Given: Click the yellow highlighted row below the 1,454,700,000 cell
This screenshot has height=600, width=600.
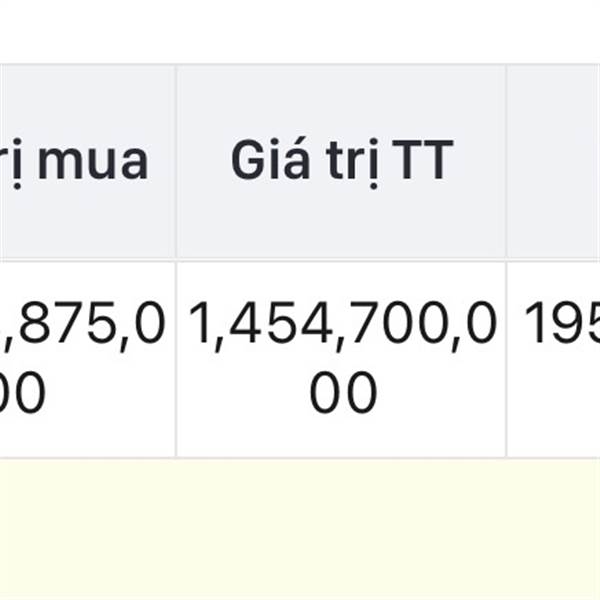Looking at the screenshot, I should [x=341, y=529].
